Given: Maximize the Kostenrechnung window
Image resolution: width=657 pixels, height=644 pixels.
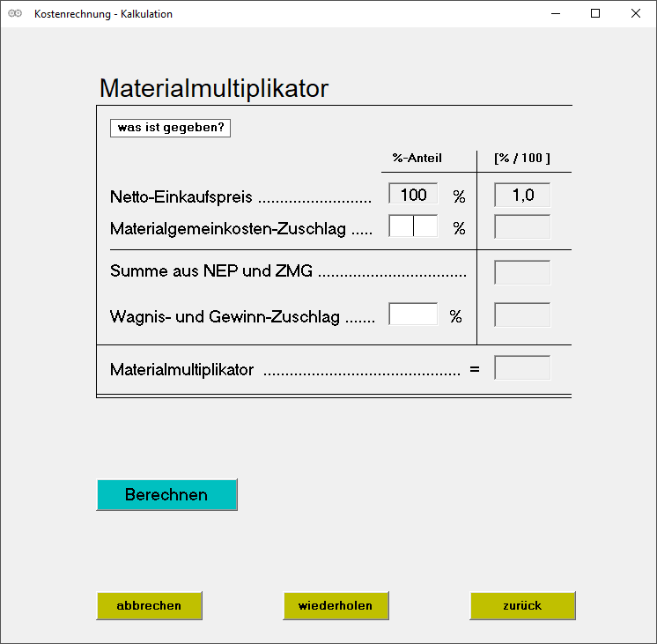Looking at the screenshot, I should click(596, 14).
